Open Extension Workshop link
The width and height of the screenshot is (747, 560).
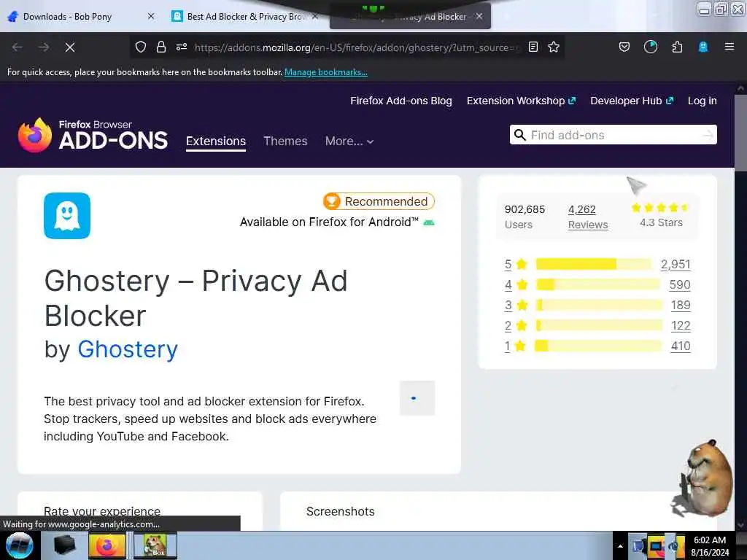521,101
